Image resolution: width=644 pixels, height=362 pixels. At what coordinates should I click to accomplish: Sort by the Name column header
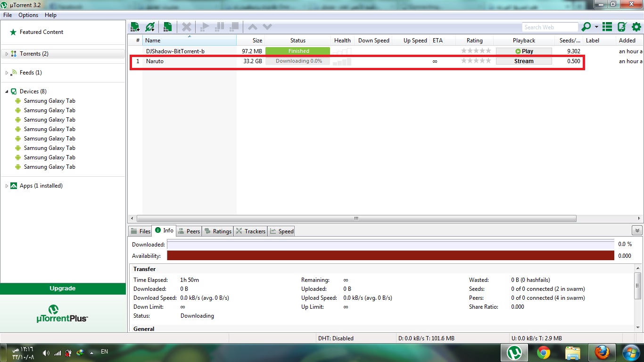[190, 41]
